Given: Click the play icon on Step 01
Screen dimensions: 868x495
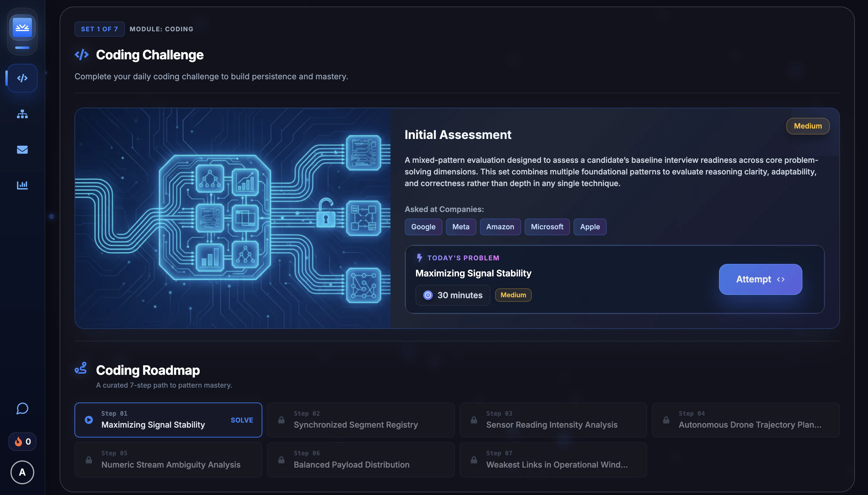Looking at the screenshot, I should pyautogui.click(x=89, y=420).
